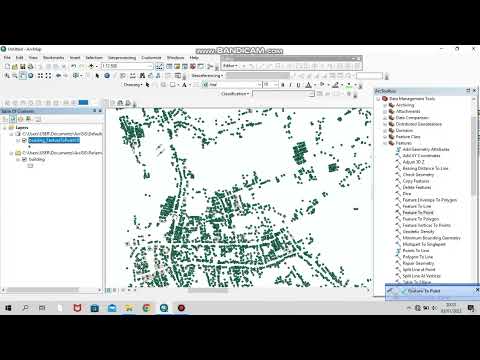This screenshot has width=480, height=360.
Task: Switch to List By Visibility
Action: click(x=21, y=119)
